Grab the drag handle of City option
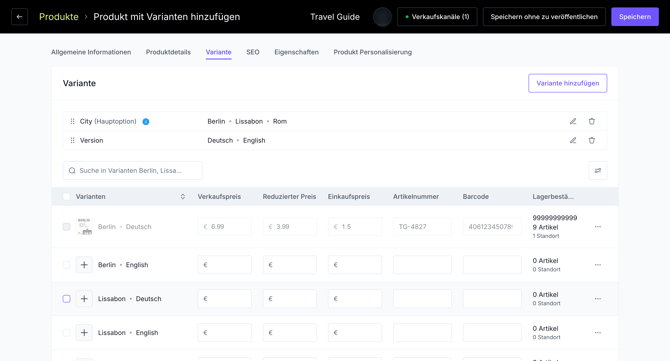The image size is (670, 361). (72, 121)
